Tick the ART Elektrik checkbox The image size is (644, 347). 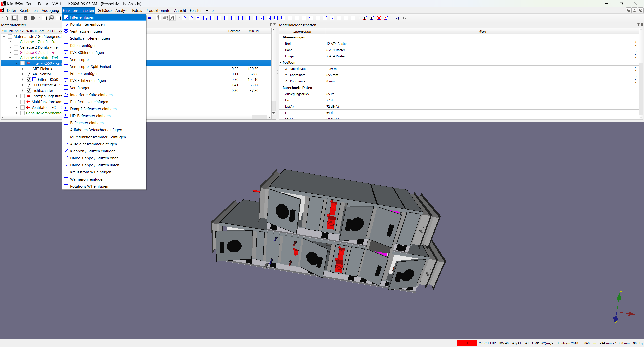(29, 69)
